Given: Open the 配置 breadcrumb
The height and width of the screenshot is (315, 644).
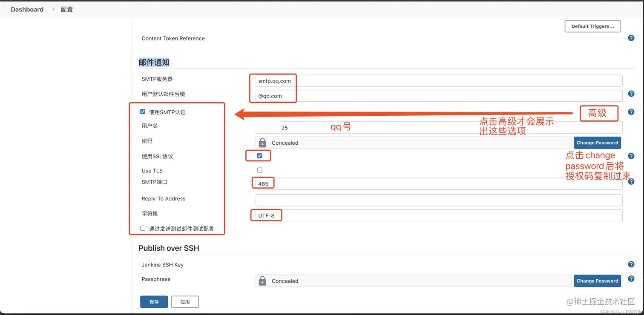Looking at the screenshot, I should point(66,9).
